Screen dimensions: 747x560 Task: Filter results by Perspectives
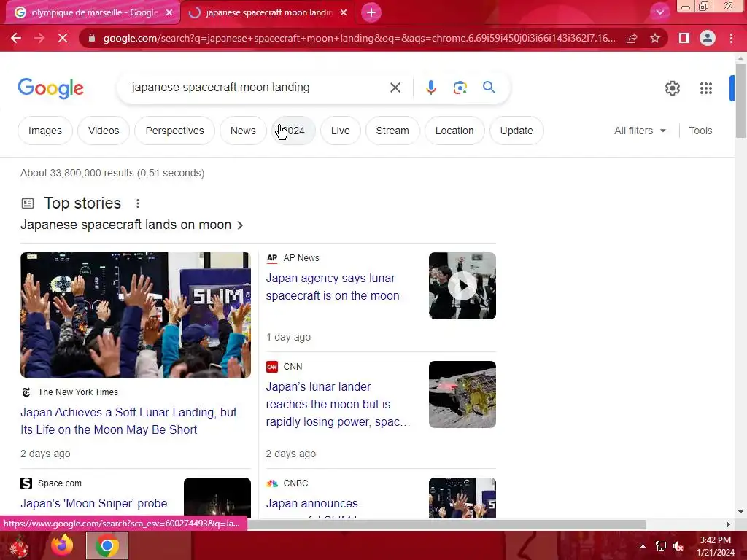point(174,131)
